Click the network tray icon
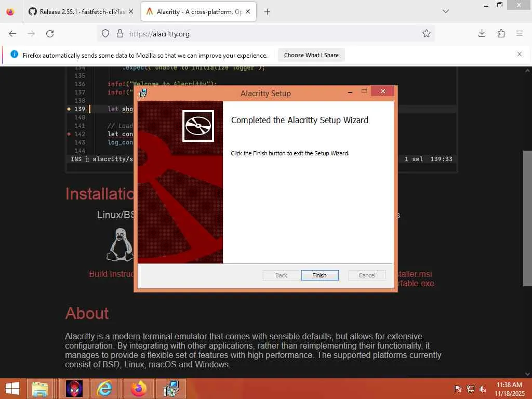Screen dimensions: 532x399 point(471,389)
